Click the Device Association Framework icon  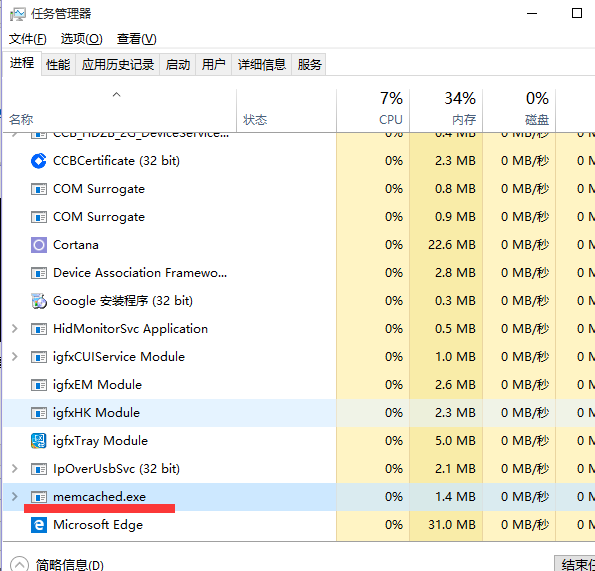pos(39,273)
